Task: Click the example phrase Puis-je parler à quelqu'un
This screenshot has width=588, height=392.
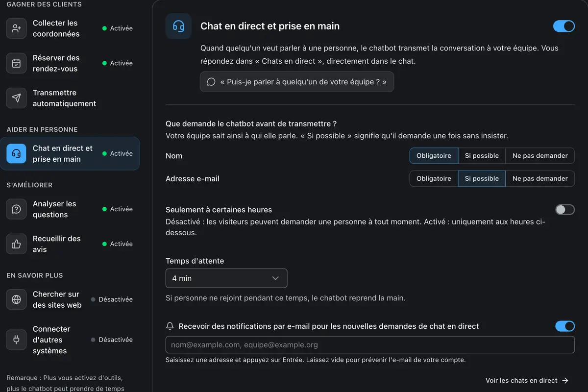Action: [297, 82]
